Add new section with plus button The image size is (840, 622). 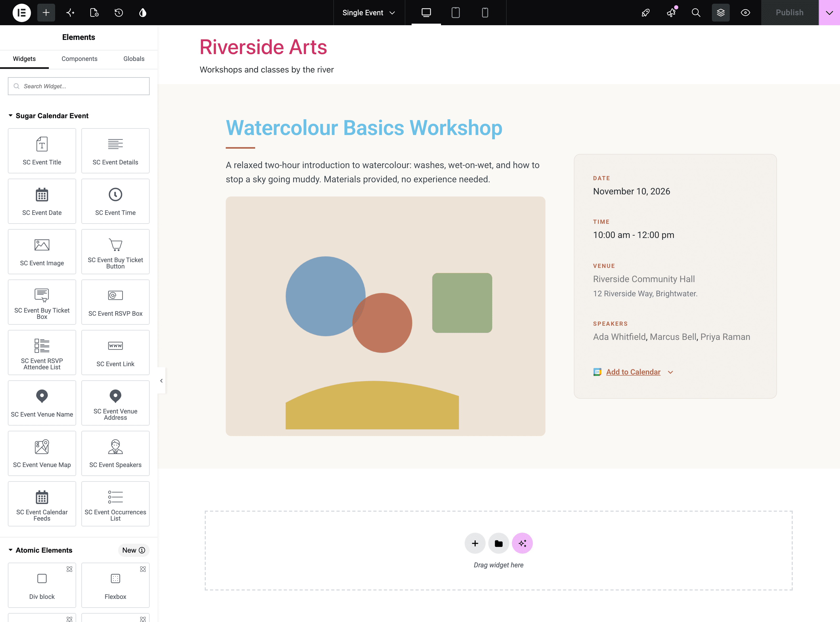[475, 543]
